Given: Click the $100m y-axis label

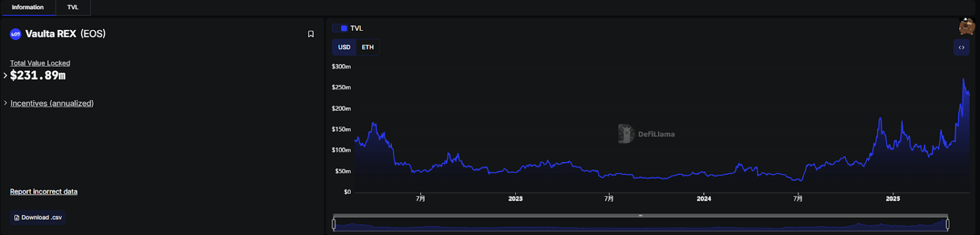Looking at the screenshot, I should point(341,150).
